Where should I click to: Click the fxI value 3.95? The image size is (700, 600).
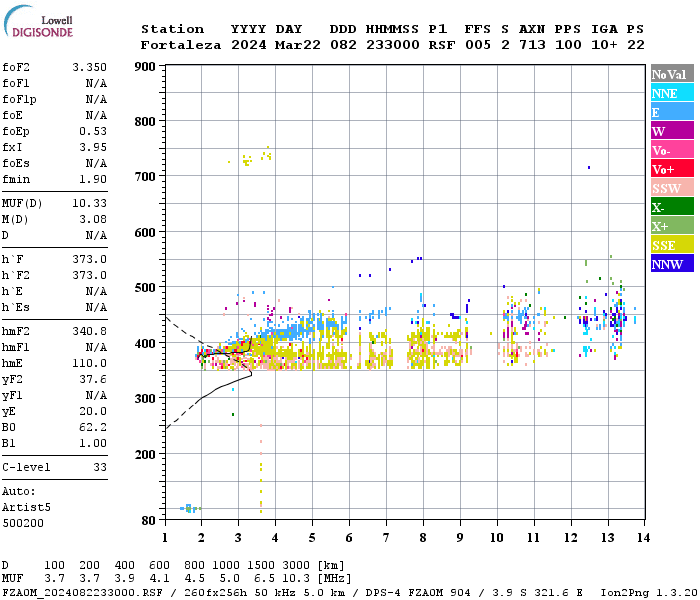coord(93,147)
